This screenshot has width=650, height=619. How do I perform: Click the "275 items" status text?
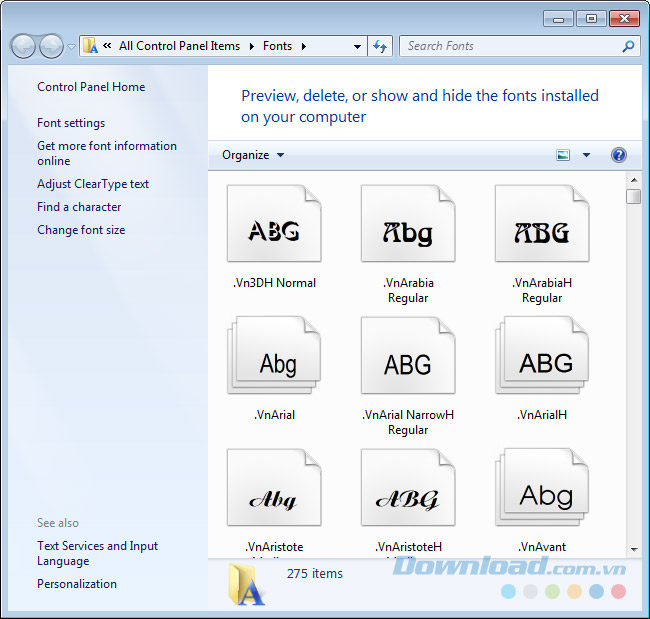coord(315,573)
